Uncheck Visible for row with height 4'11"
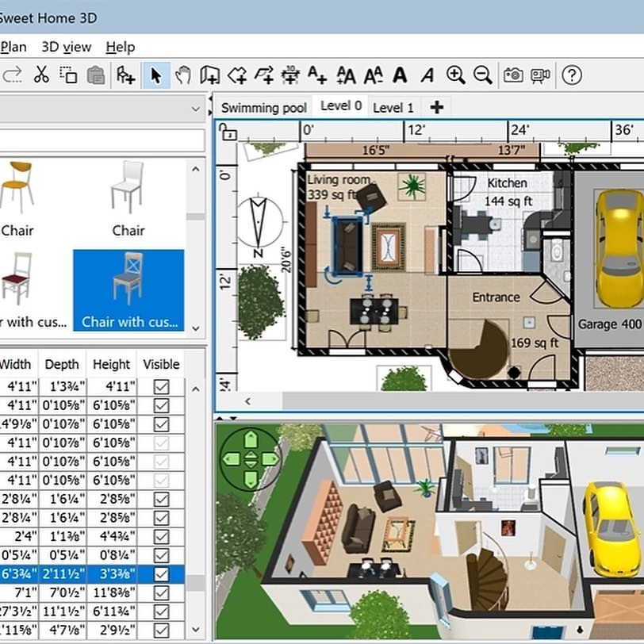Image resolution: width=644 pixels, height=644 pixels. [x=162, y=387]
